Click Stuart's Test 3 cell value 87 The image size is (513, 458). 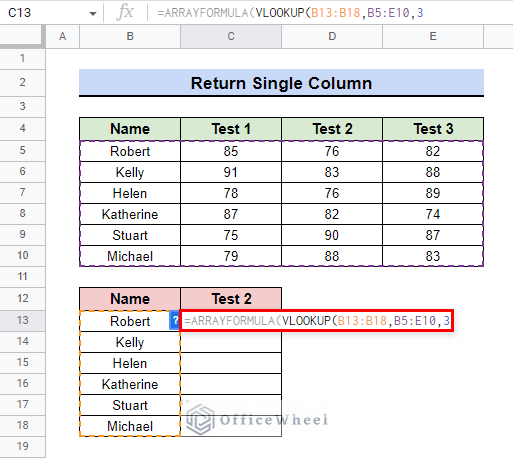tap(433, 235)
